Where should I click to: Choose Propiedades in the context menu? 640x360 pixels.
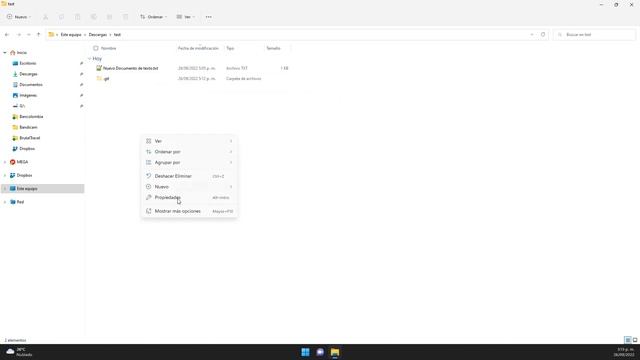click(189, 198)
